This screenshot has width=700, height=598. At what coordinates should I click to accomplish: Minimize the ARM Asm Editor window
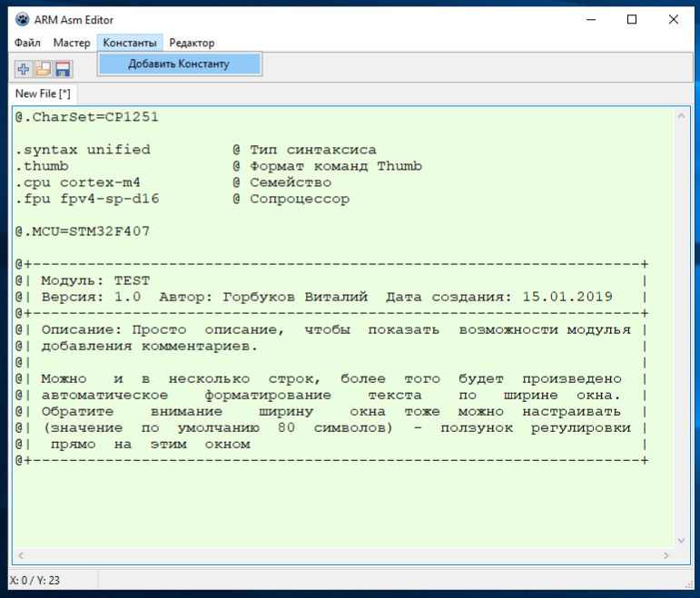click(591, 20)
